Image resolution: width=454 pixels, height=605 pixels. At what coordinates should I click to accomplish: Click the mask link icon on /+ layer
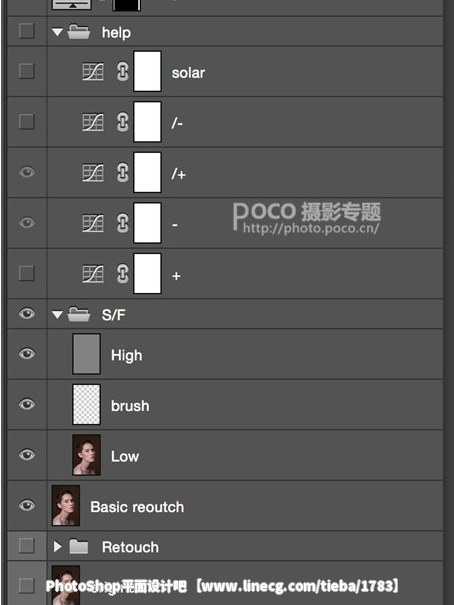pyautogui.click(x=123, y=173)
